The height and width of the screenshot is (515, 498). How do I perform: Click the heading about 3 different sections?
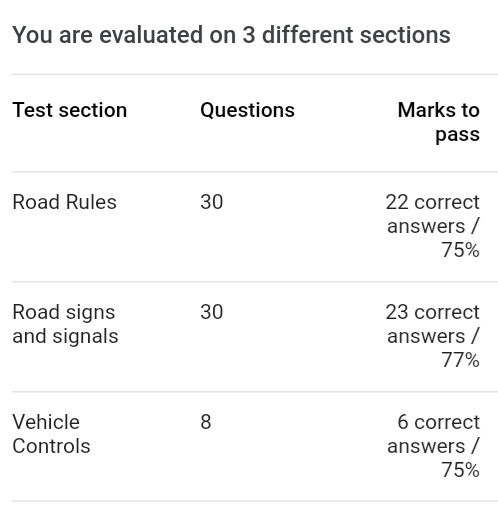231,35
